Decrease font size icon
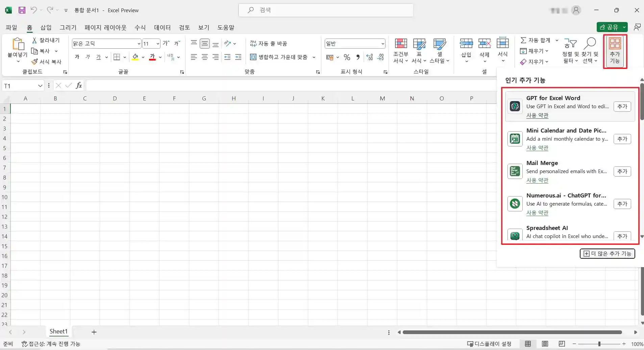This screenshot has height=350, width=644. 177,43
